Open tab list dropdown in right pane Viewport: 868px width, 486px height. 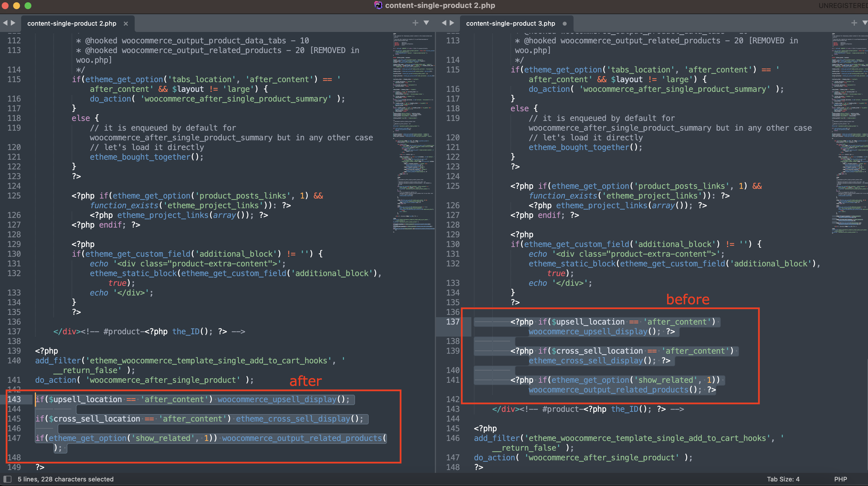865,23
